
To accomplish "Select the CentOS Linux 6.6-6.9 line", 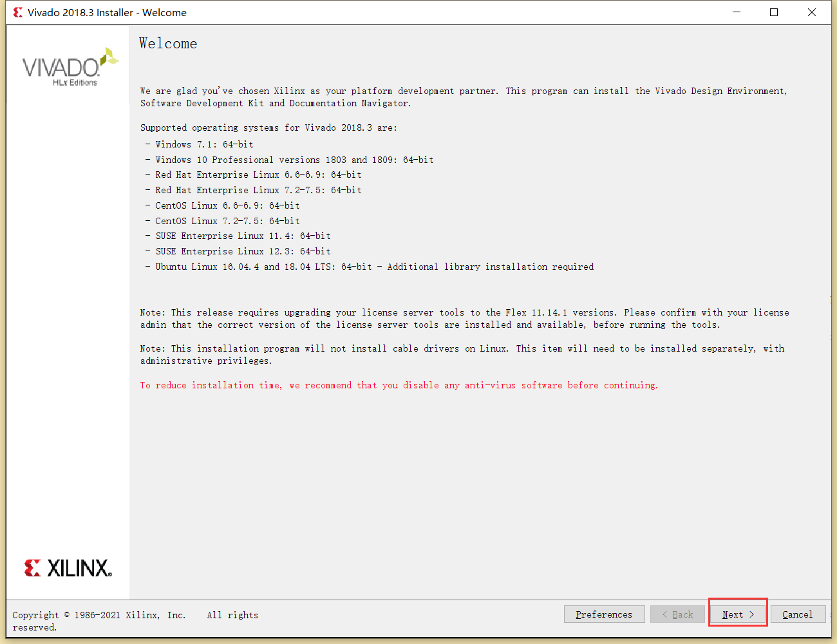I will coord(223,205).
